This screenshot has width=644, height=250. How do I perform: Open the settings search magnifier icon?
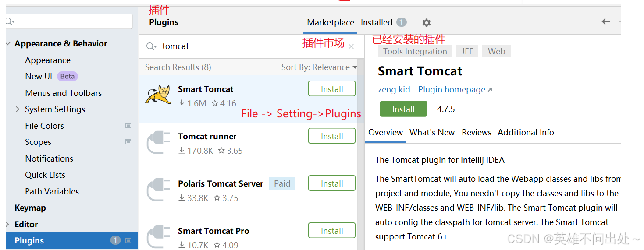click(x=10, y=21)
